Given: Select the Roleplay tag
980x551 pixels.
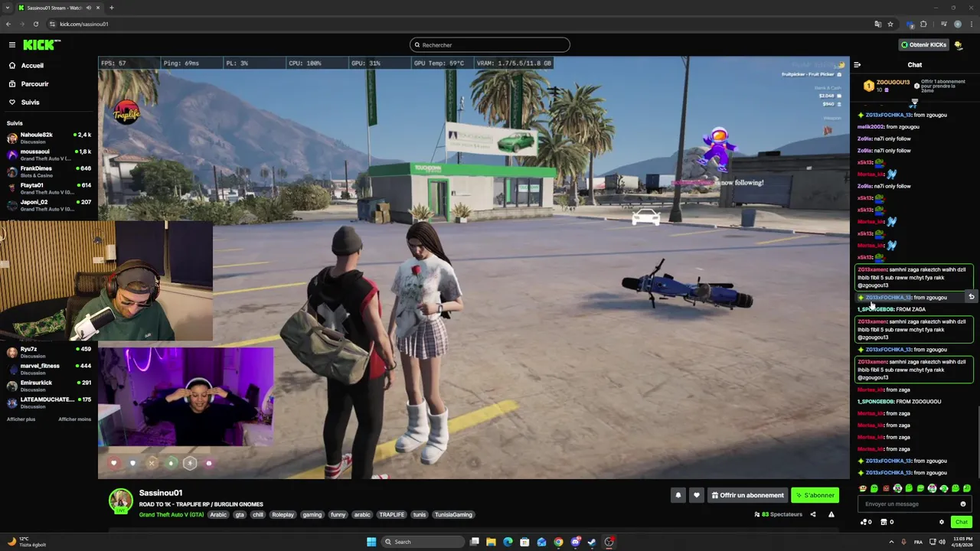Looking at the screenshot, I should coord(283,515).
